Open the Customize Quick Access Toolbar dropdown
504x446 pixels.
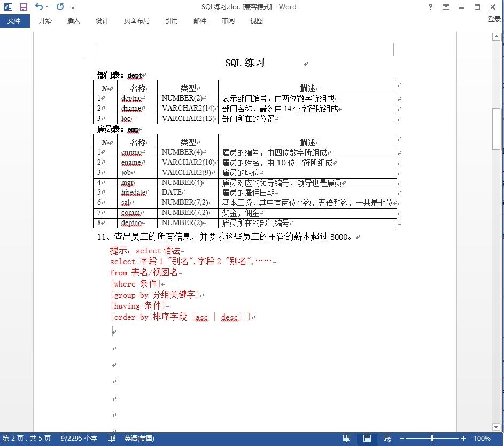[x=73, y=7]
